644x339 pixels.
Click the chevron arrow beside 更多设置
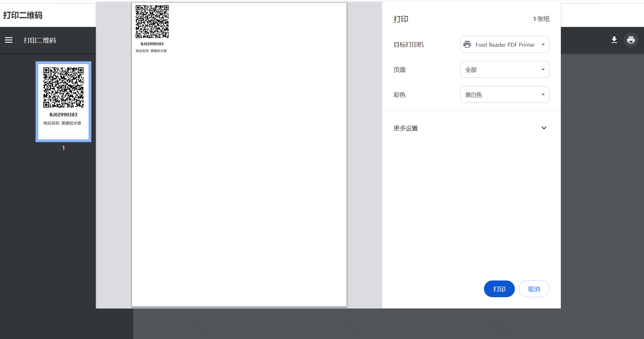coord(544,128)
